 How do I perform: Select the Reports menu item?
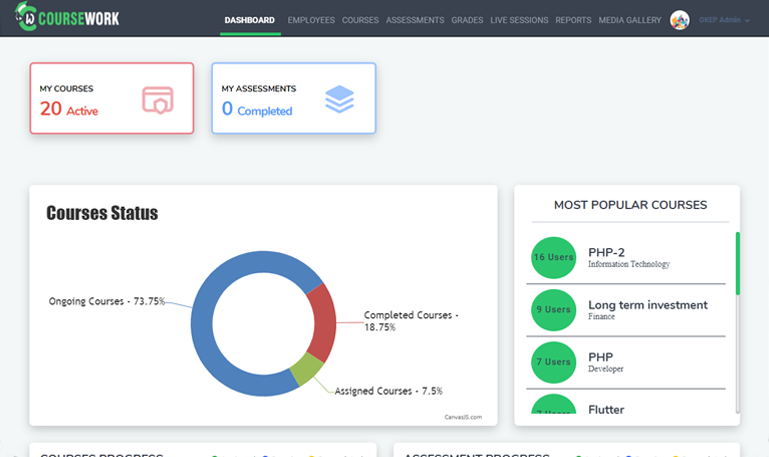click(573, 20)
